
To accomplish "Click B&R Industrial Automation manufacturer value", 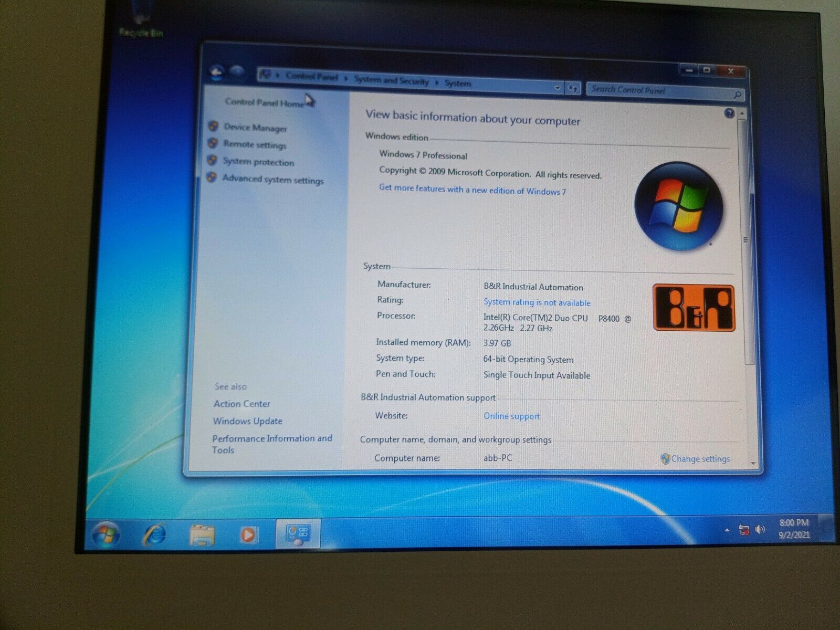I will pos(533,287).
